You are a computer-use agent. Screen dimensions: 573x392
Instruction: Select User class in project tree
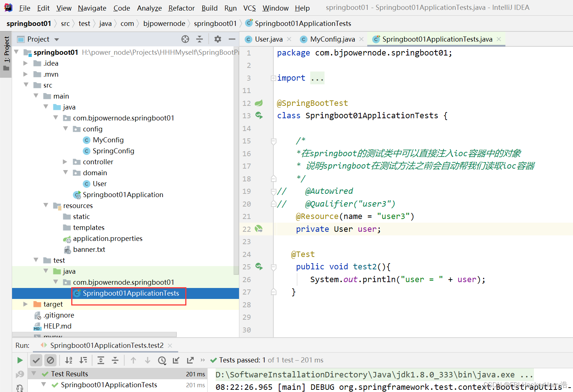tap(100, 184)
